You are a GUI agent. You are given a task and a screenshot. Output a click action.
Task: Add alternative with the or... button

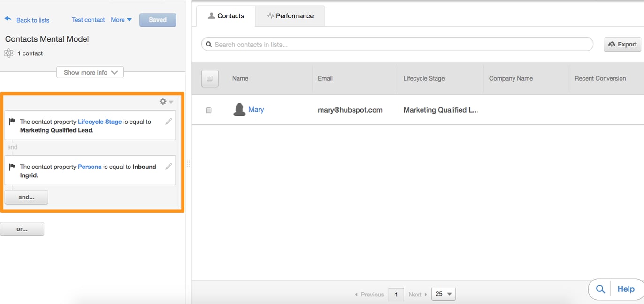22,229
